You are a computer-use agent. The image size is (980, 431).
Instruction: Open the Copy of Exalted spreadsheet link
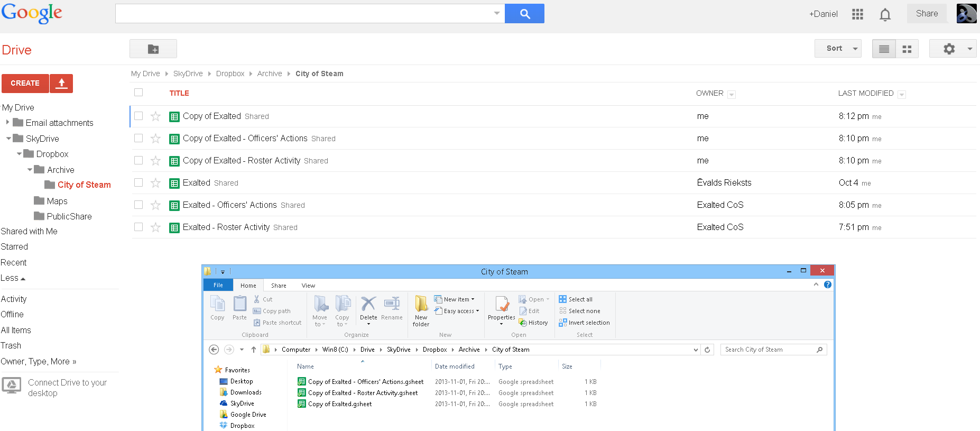[x=212, y=116]
